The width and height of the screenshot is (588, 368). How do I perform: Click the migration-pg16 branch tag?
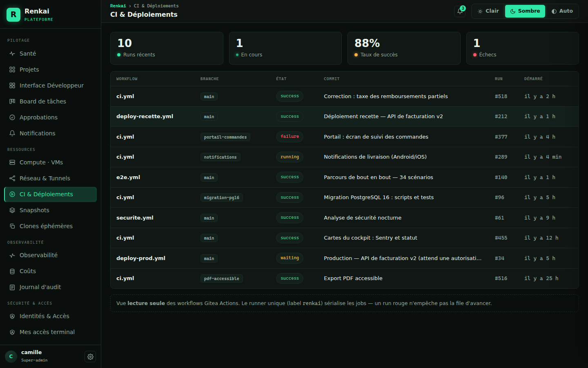pos(222,197)
